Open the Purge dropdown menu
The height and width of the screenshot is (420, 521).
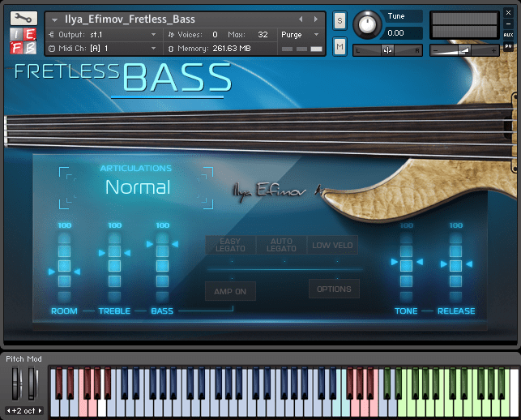(x=300, y=35)
